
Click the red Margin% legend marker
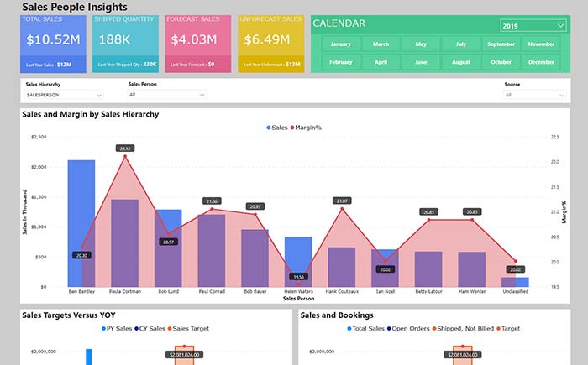[x=292, y=128]
